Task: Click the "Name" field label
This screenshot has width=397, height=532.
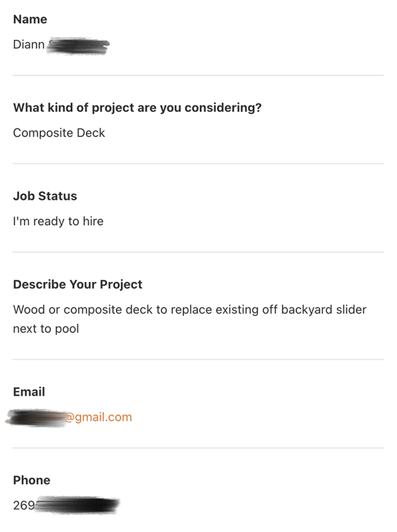Action: coord(29,19)
